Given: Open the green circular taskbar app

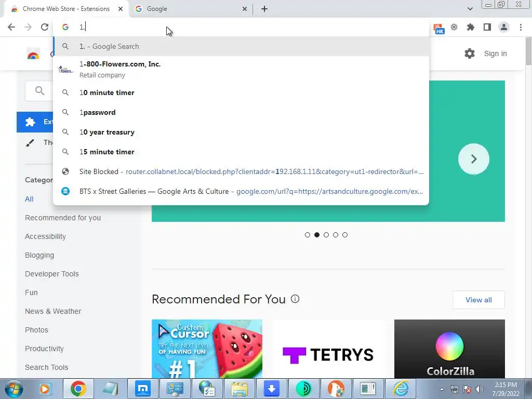Looking at the screenshot, I should (303, 389).
